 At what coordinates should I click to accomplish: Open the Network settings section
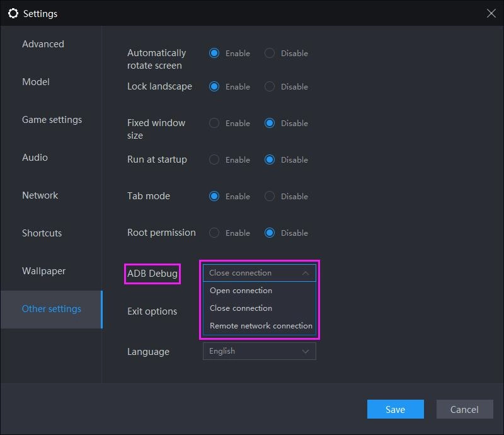pos(40,195)
